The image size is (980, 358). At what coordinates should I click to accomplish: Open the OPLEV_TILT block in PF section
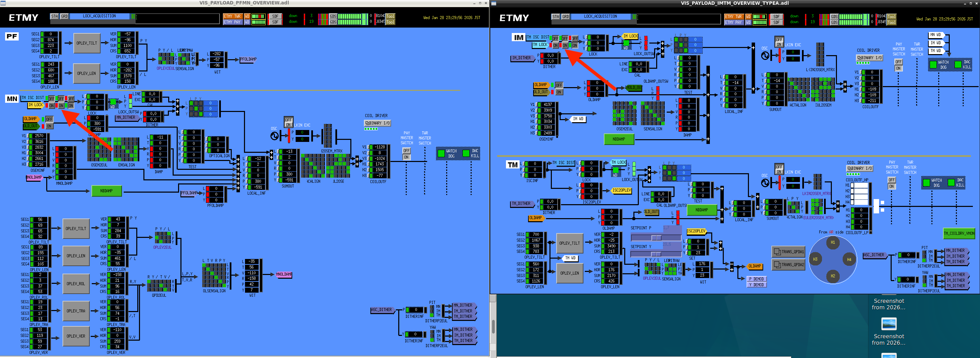(x=87, y=43)
